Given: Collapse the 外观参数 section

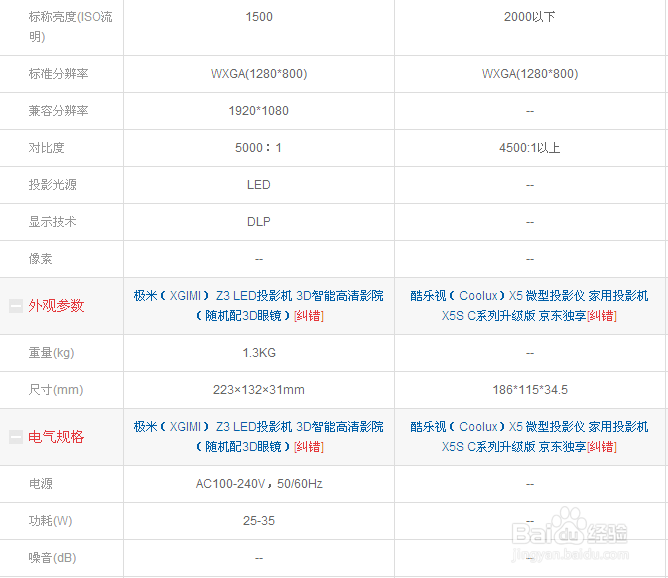Looking at the screenshot, I should coord(16,306).
